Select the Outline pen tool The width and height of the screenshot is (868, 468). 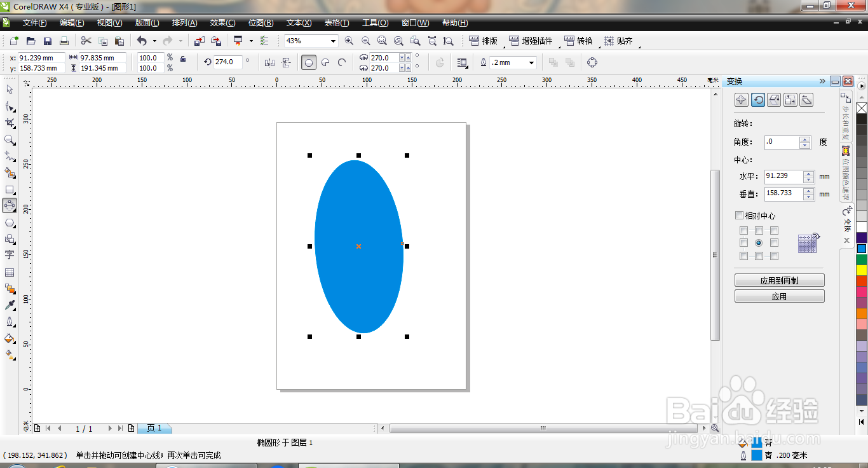pos(10,322)
